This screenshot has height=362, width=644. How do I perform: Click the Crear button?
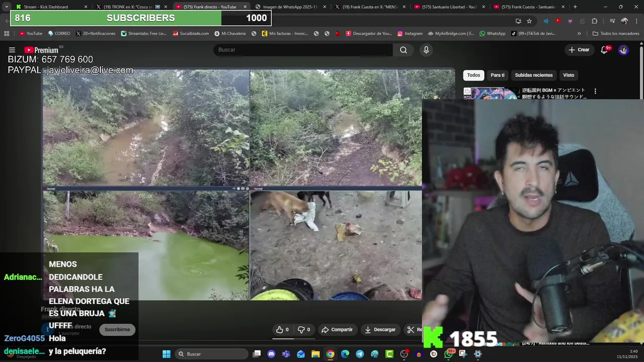(x=579, y=50)
